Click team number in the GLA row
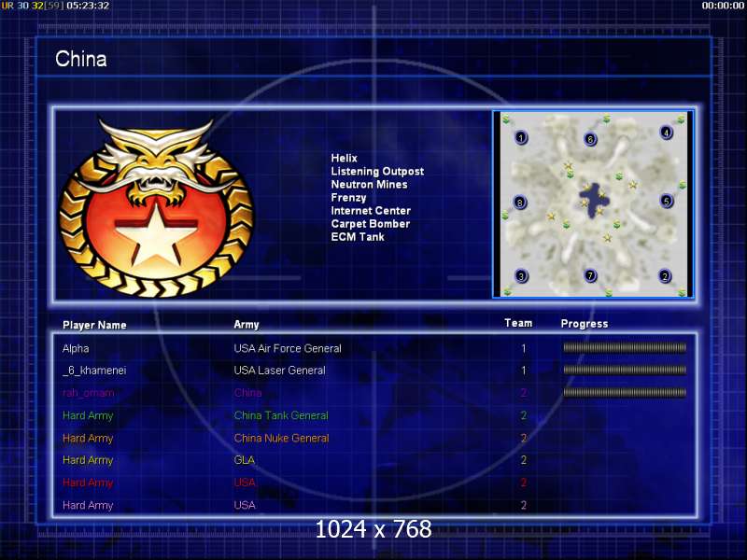The image size is (747, 560). pyautogui.click(x=524, y=460)
